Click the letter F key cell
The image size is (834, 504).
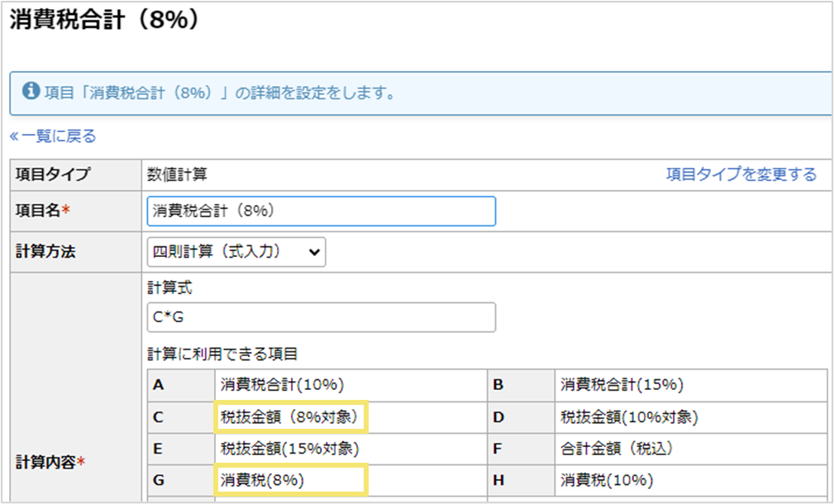coord(498,449)
